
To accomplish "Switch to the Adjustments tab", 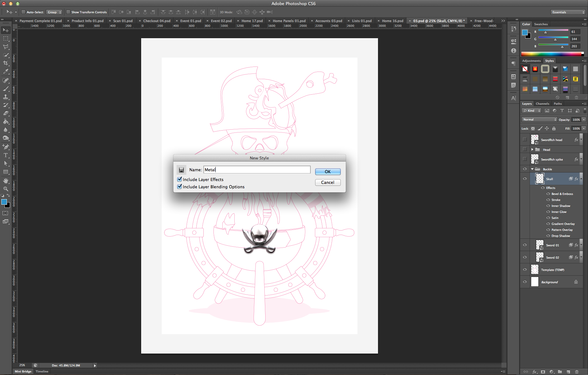I will point(531,61).
